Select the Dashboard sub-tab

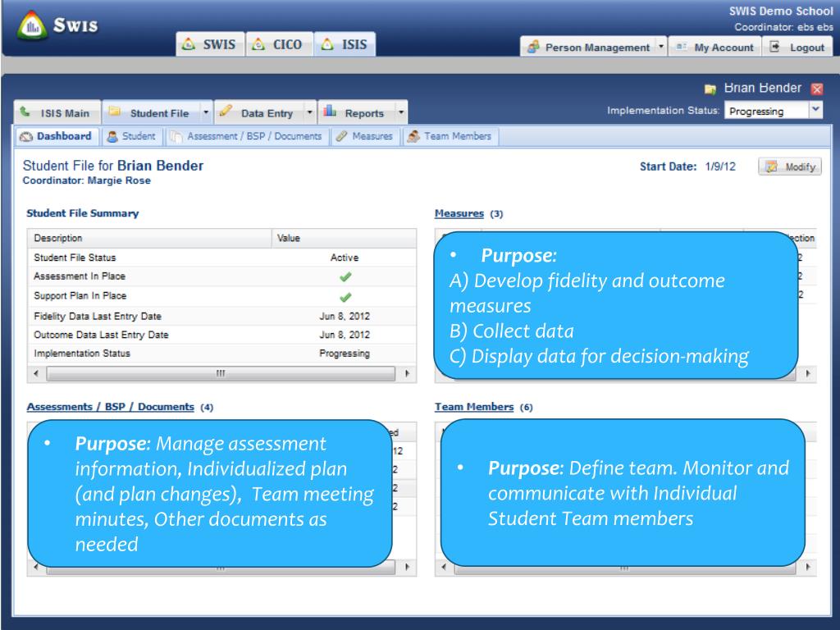57,136
